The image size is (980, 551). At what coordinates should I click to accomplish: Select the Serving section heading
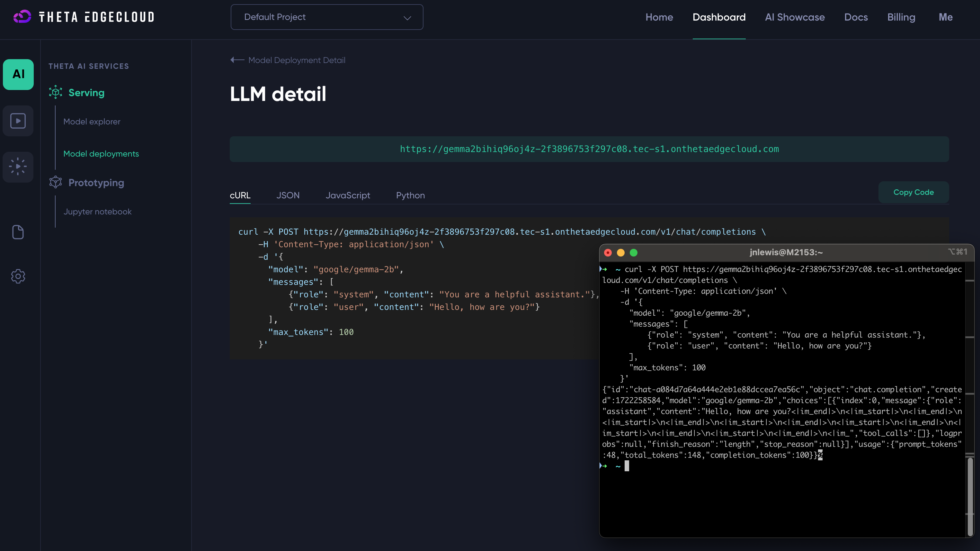point(86,93)
